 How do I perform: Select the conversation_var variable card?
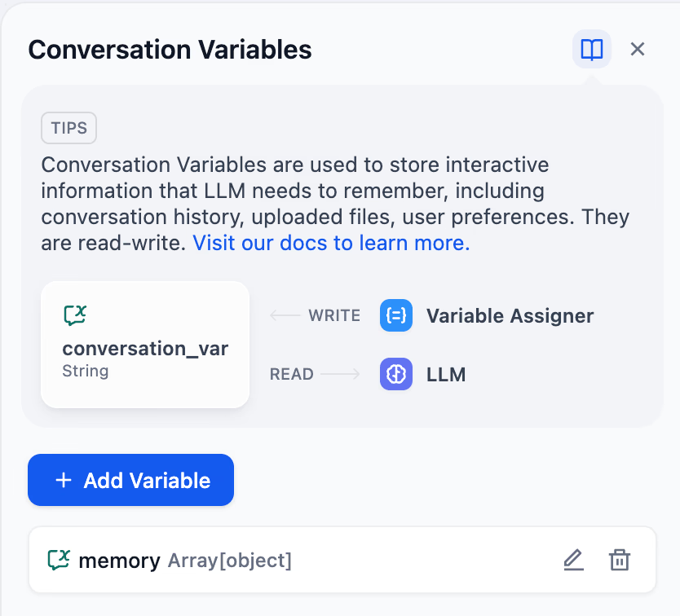[x=144, y=344]
